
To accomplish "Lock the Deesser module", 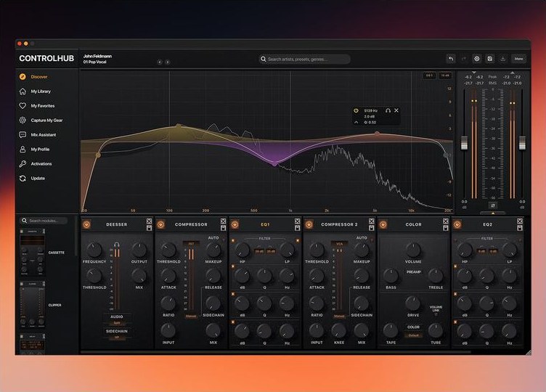I will coord(149,228).
